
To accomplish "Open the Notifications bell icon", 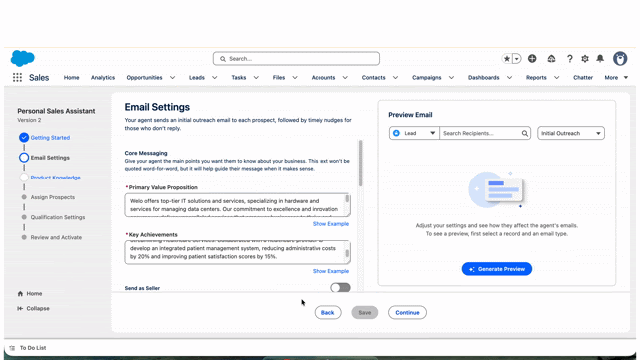I will point(600,59).
